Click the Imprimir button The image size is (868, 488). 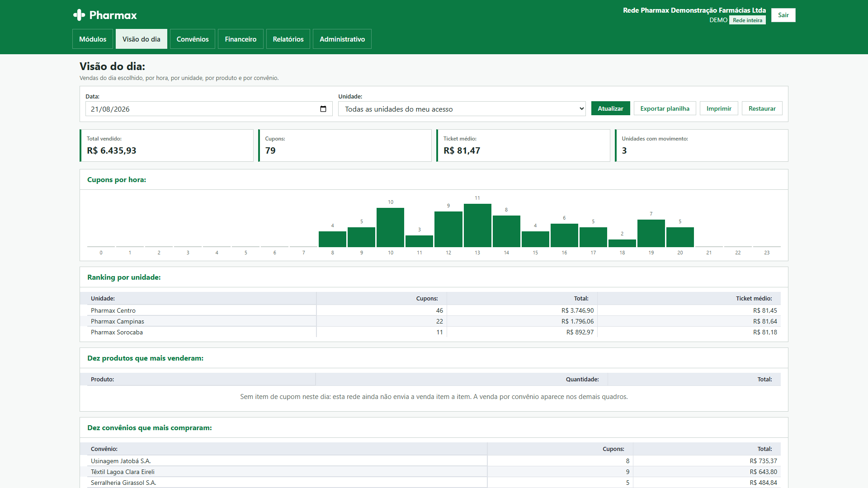pos(719,108)
